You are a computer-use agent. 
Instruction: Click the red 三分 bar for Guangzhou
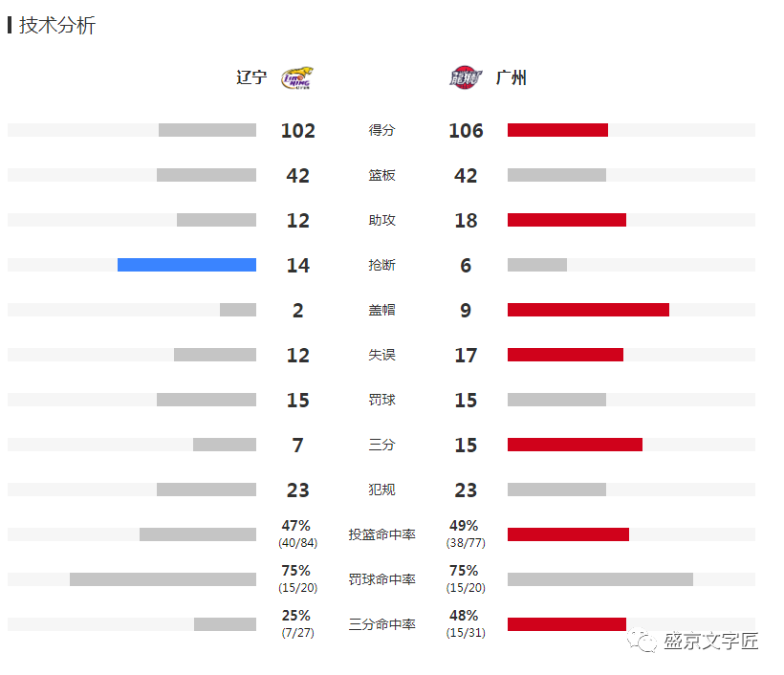tap(575, 445)
